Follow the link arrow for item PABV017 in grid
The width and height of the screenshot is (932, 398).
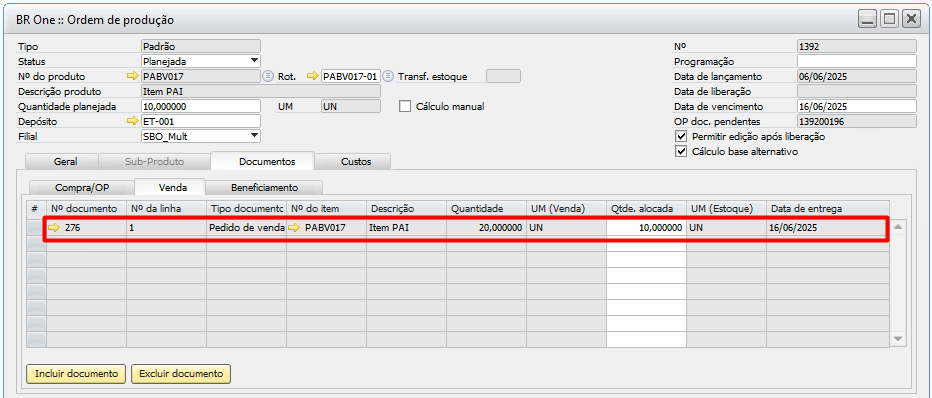coord(295,228)
